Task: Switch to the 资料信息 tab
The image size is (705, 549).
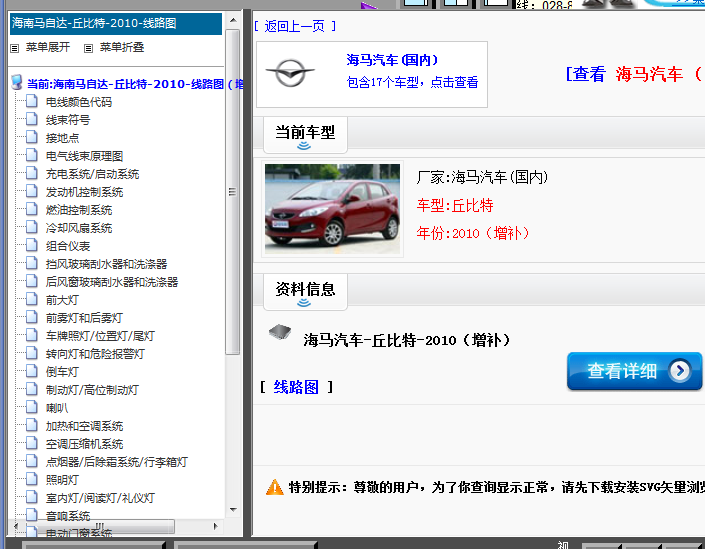Action: (305, 292)
